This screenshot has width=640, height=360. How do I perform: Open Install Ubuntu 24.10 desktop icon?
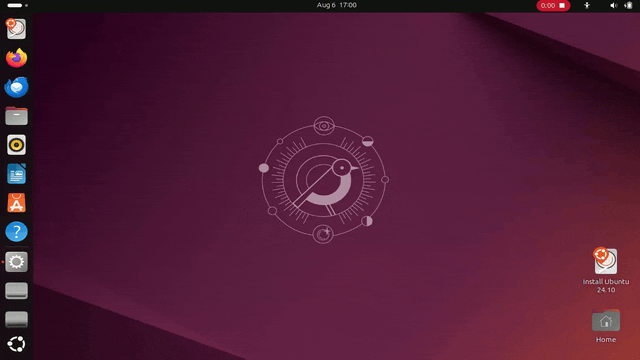pos(606,270)
